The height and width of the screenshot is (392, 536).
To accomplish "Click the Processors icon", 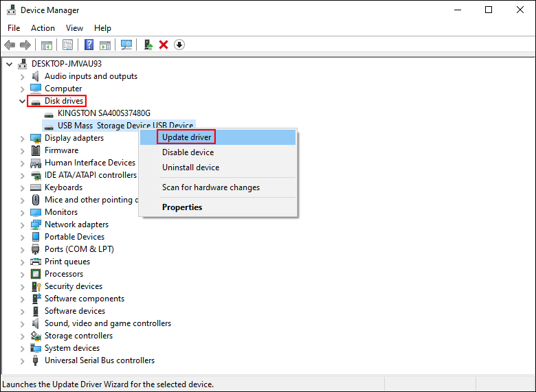I will pyautogui.click(x=36, y=274).
